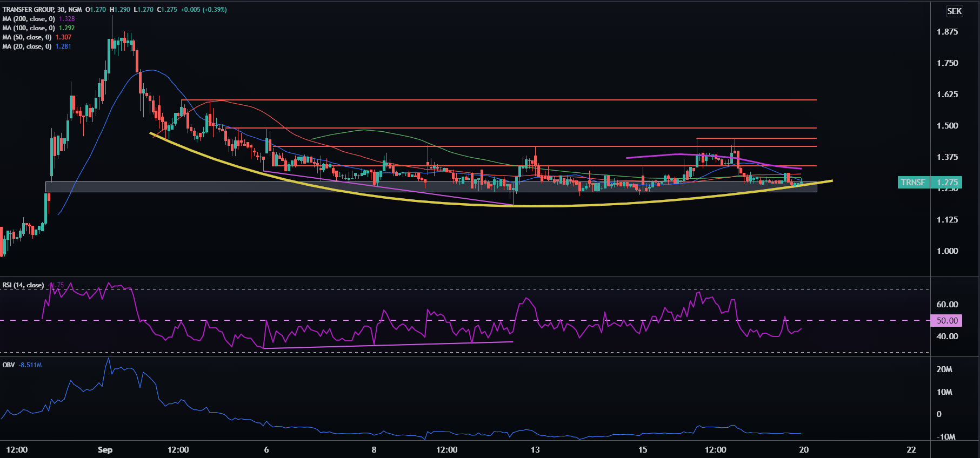
Task: Select the MA (20, close, 0) indicator legend
Action: coord(26,46)
